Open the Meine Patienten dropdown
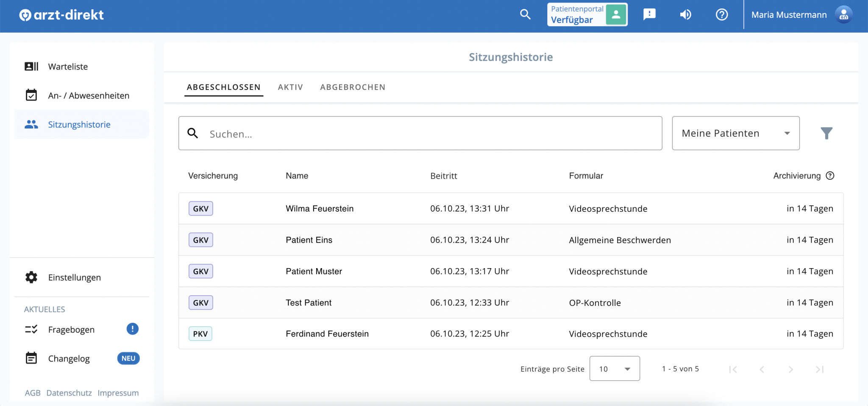This screenshot has width=868, height=406. pos(735,133)
